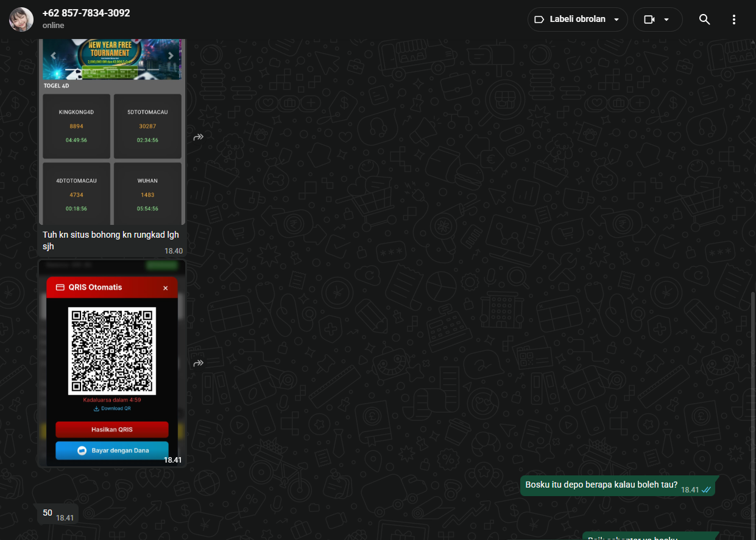Search messages with the magnifier icon
The image size is (756, 540).
click(704, 20)
